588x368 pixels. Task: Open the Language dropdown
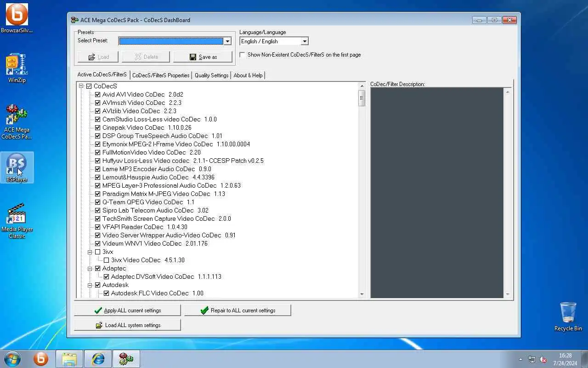point(304,41)
